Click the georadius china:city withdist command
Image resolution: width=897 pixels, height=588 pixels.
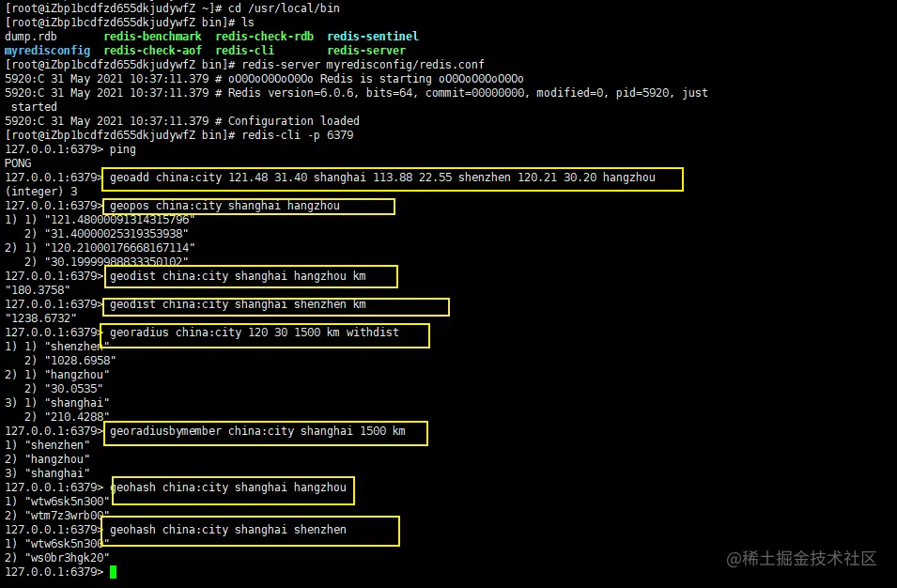255,333
